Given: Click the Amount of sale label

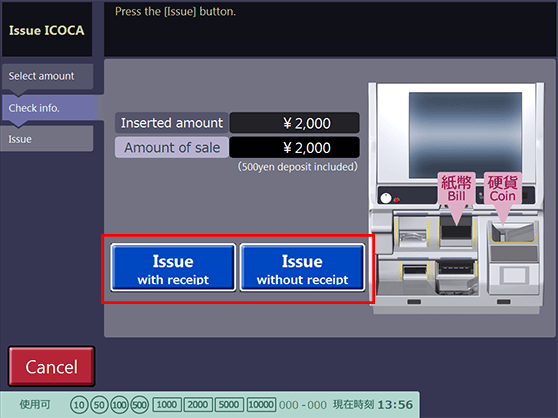Looking at the screenshot, I should click(172, 148).
